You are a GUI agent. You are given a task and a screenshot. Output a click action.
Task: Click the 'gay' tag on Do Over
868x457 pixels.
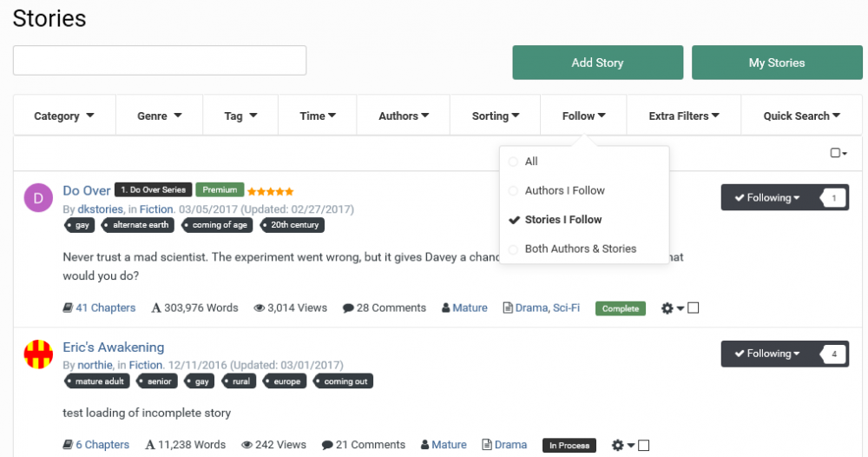click(82, 225)
